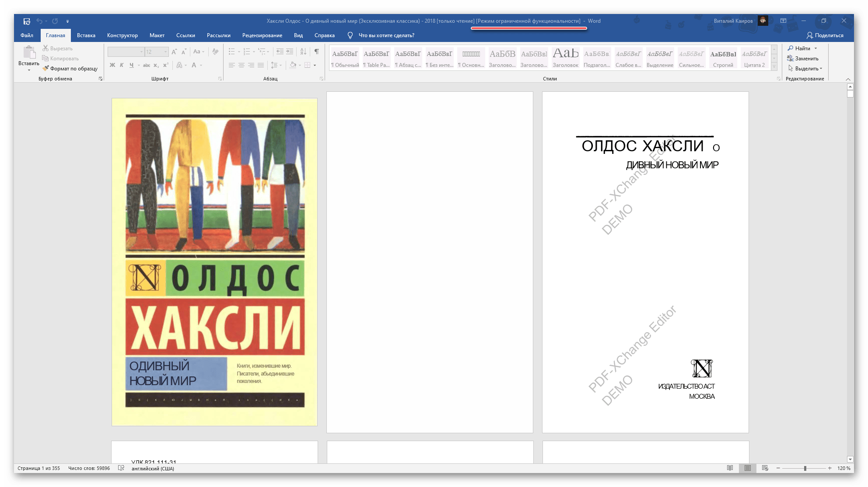Click justify alignment icon
868x487 pixels.
coord(261,65)
